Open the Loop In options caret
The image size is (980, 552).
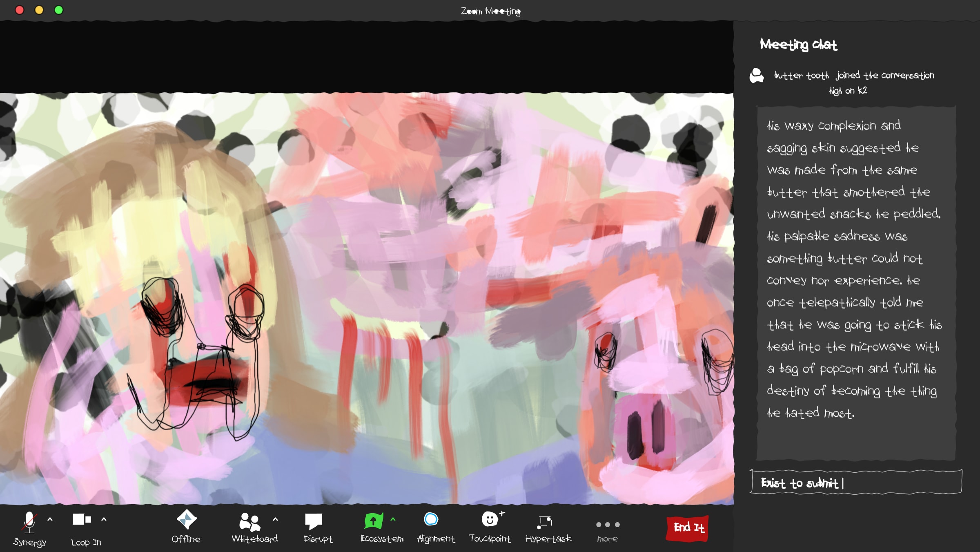click(x=104, y=519)
